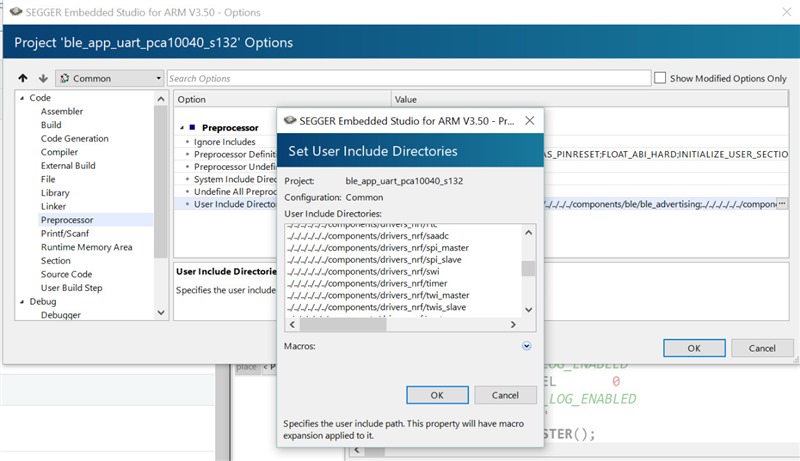The image size is (800, 461).
Task: Select User Build Step category
Action: click(x=71, y=288)
